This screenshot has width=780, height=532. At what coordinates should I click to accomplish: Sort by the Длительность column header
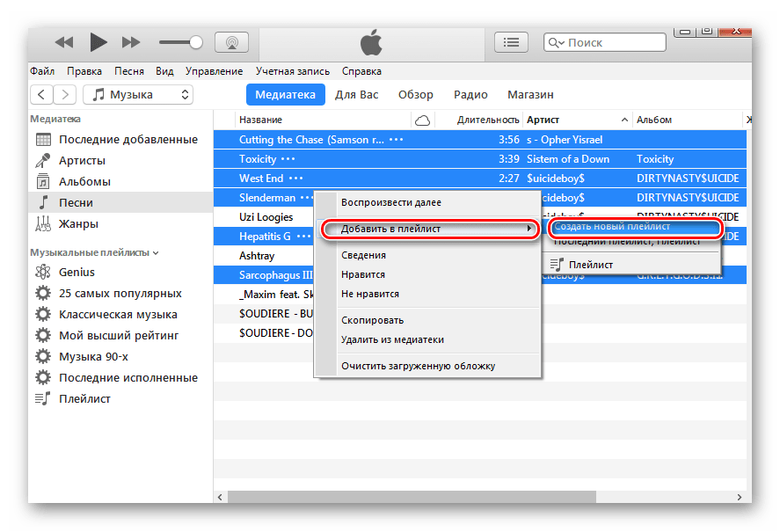pos(479,120)
